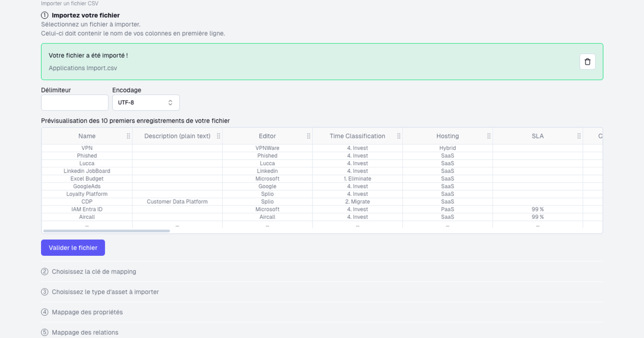Viewport: 644px width, 338px height.
Task: Click the drag handle beside Time Classification
Action: [399, 136]
